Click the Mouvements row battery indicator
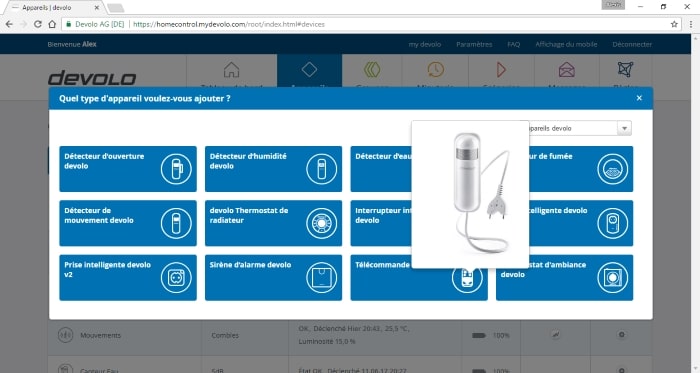The width and height of the screenshot is (700, 373). (x=479, y=335)
